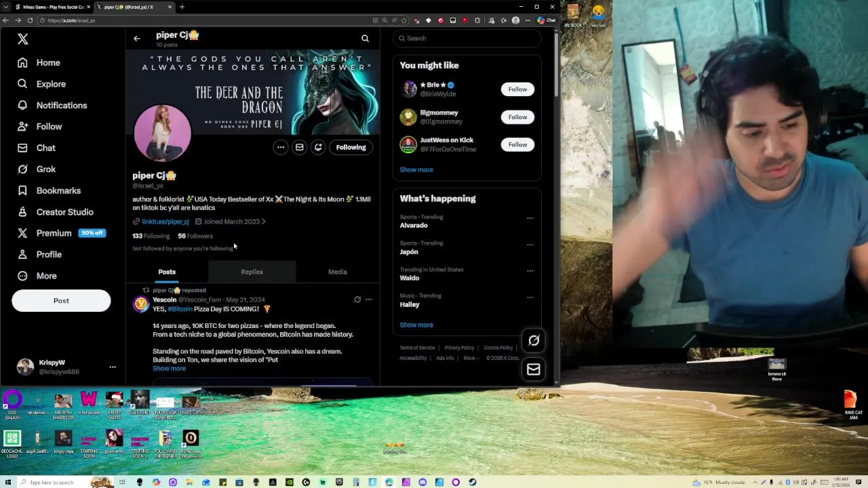Open the Chat section in the sidebar
This screenshot has height=488, width=868.
coord(37,148)
